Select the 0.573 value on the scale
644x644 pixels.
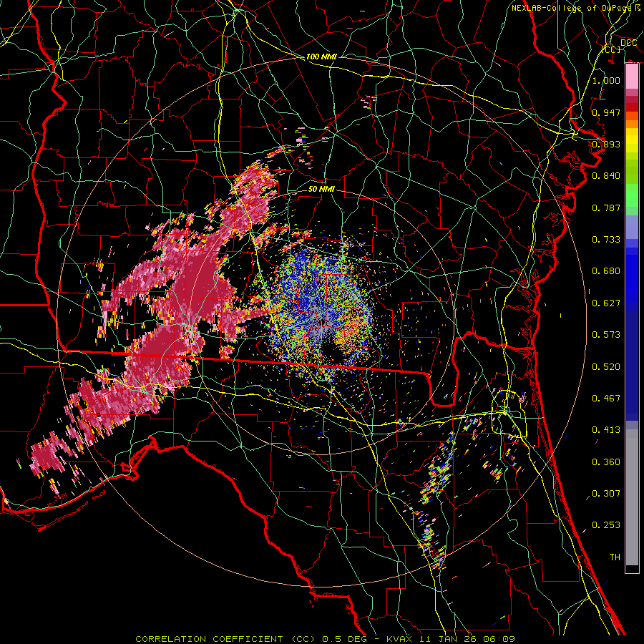606,335
